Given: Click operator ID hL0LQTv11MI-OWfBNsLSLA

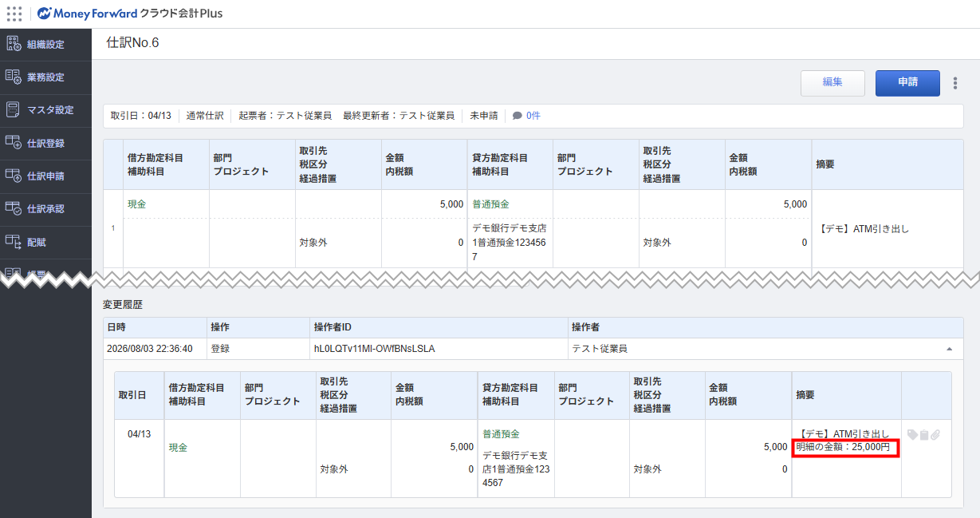Looking at the screenshot, I should tap(375, 349).
